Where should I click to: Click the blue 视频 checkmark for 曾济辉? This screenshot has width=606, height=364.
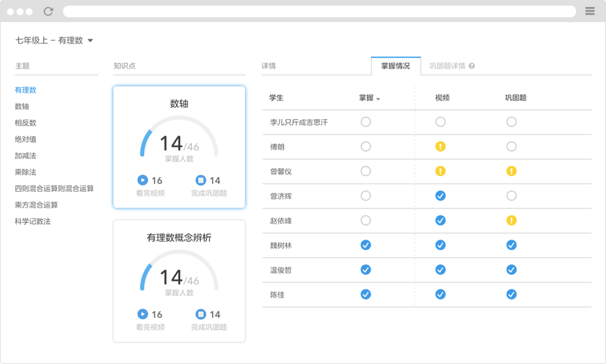[440, 196]
